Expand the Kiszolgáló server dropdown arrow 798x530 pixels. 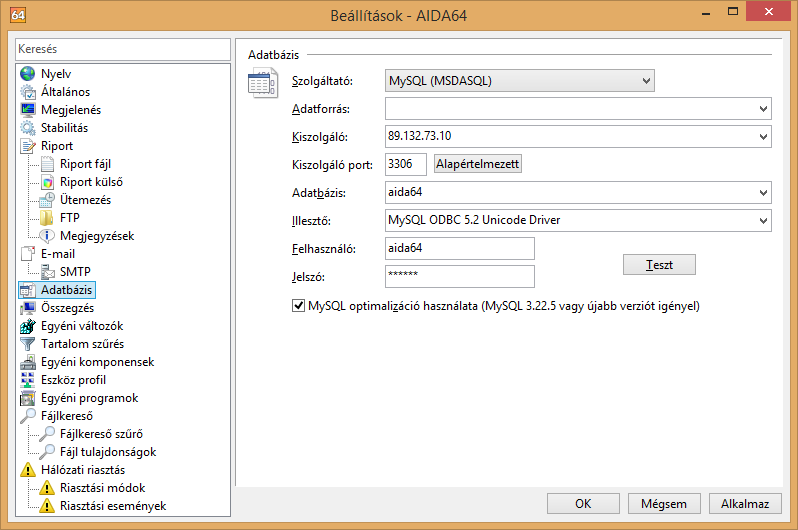763,136
